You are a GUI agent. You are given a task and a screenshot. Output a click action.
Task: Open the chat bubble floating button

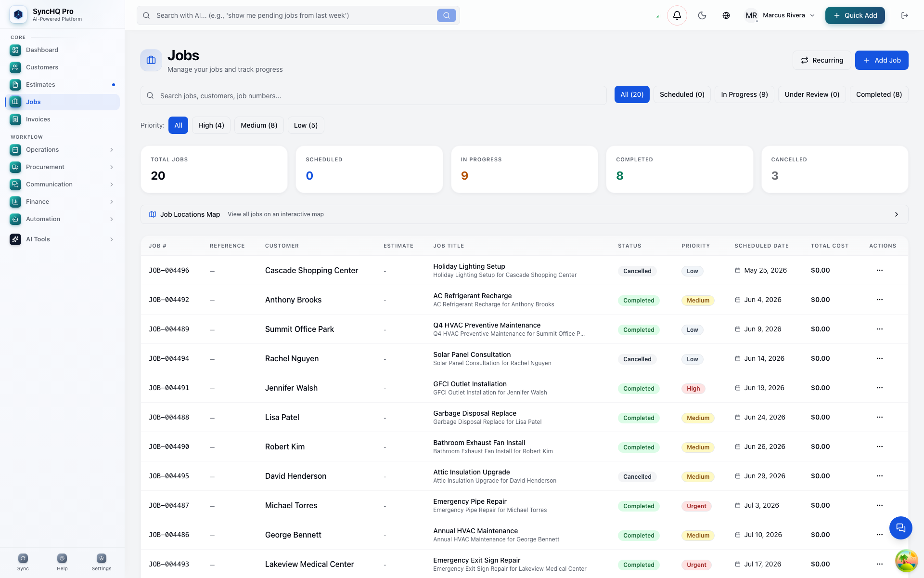pos(900,528)
